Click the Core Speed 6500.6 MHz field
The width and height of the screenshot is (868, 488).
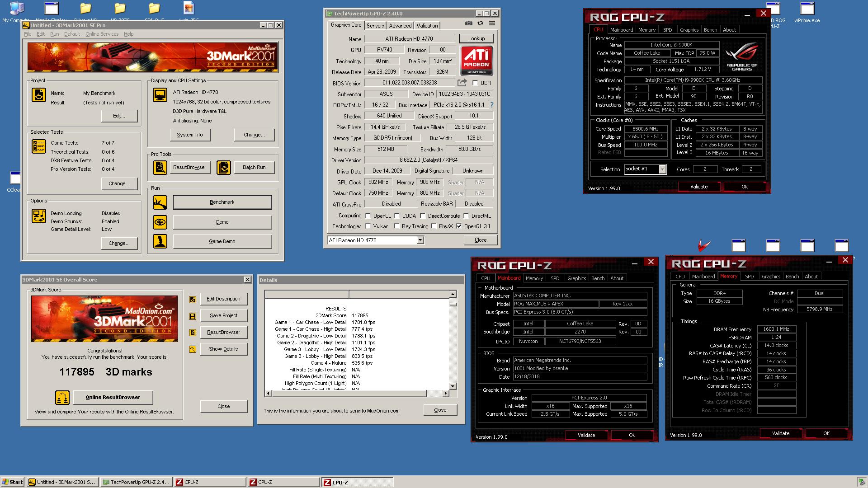[646, 129]
